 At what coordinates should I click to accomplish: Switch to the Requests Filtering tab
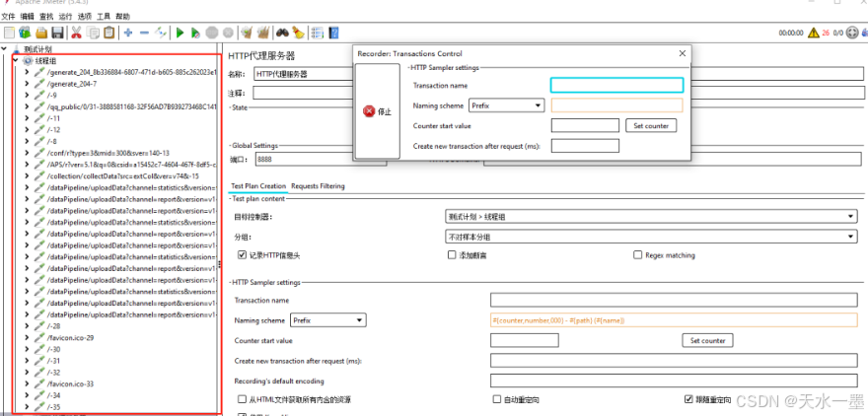(318, 186)
